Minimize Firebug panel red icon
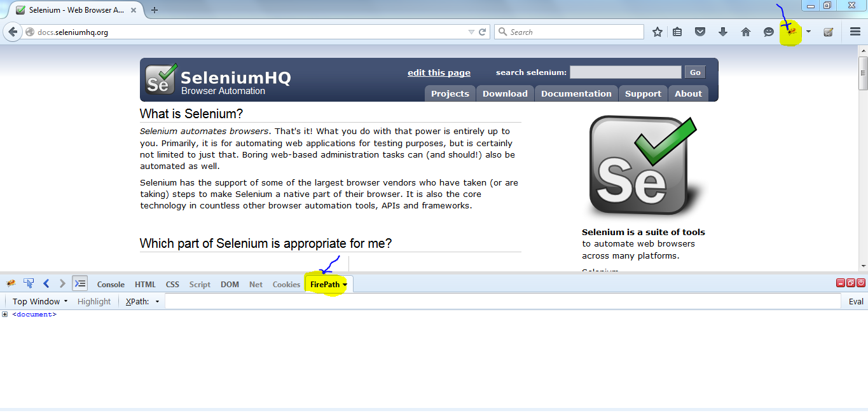The image size is (868, 420). pyautogui.click(x=841, y=283)
